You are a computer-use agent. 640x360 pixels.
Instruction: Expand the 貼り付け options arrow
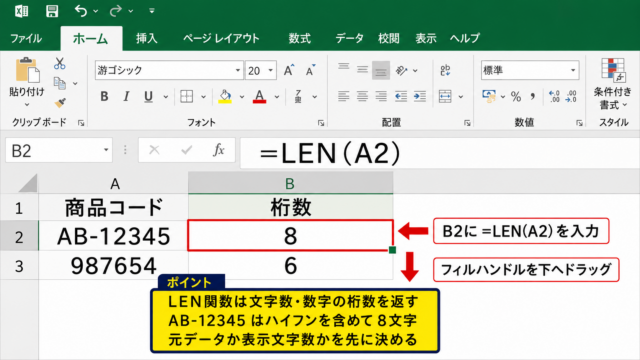(27, 104)
